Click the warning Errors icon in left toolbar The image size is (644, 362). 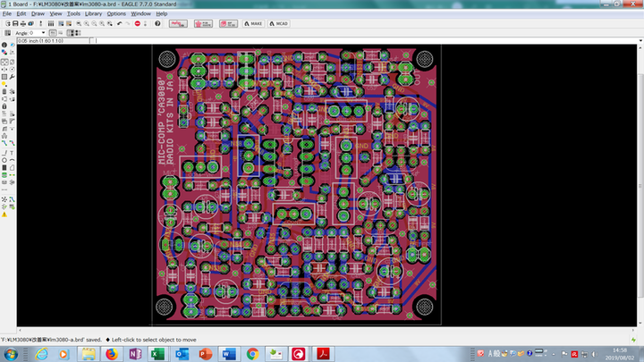[4, 215]
